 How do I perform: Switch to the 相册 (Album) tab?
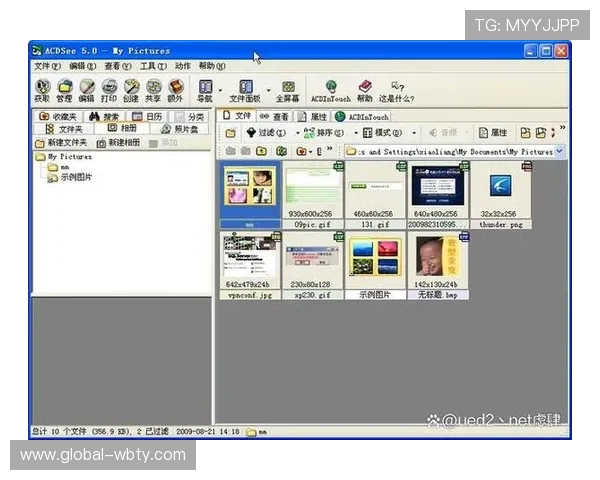125,129
